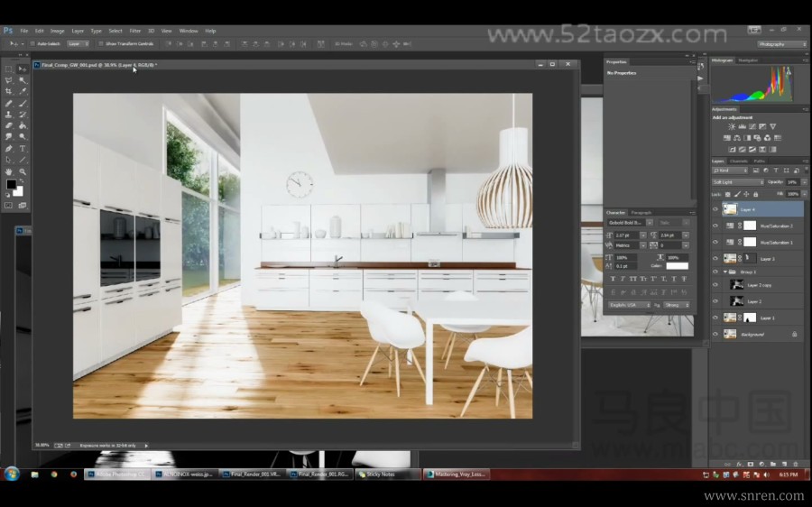Select the Clone Stamp tool
Screen dimensions: 812x507
coord(9,115)
